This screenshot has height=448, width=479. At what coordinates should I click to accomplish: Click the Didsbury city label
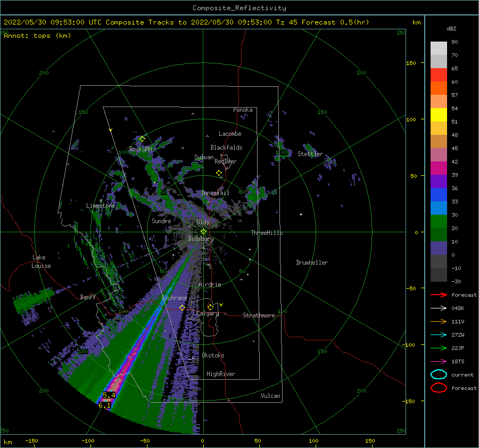coord(201,239)
